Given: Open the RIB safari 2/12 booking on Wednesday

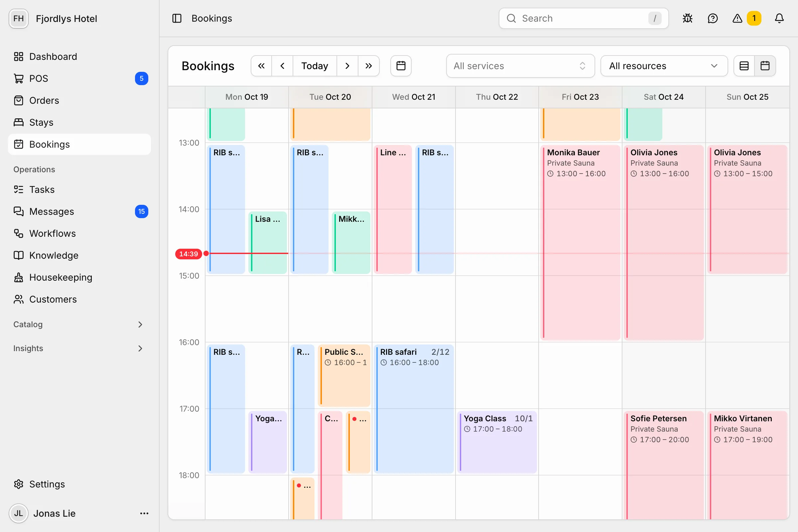Looking at the screenshot, I should pyautogui.click(x=414, y=409).
